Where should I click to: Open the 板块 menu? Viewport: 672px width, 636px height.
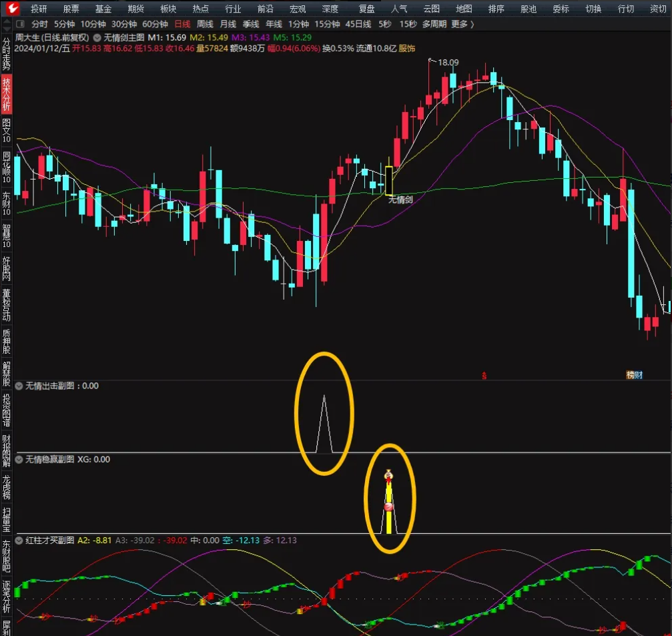point(168,9)
